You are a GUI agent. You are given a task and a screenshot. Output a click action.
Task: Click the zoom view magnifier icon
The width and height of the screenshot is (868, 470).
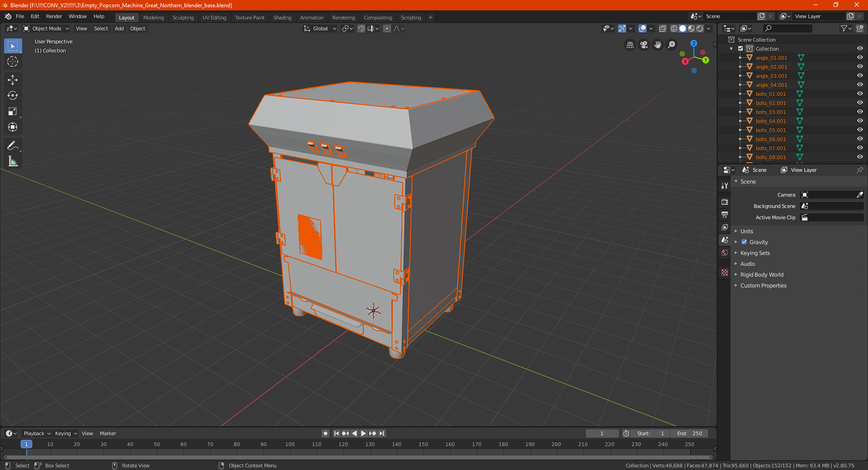pos(672,45)
